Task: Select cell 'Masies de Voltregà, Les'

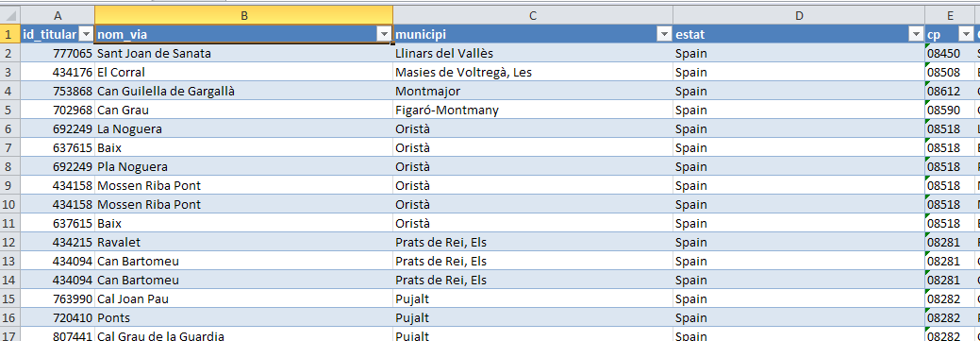Action: [533, 73]
